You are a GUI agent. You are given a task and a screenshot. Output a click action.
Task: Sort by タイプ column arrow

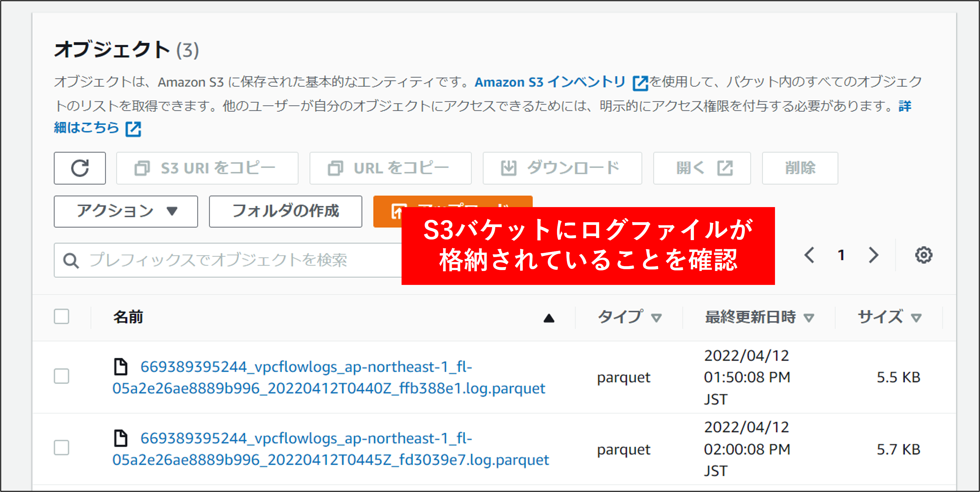tap(656, 318)
